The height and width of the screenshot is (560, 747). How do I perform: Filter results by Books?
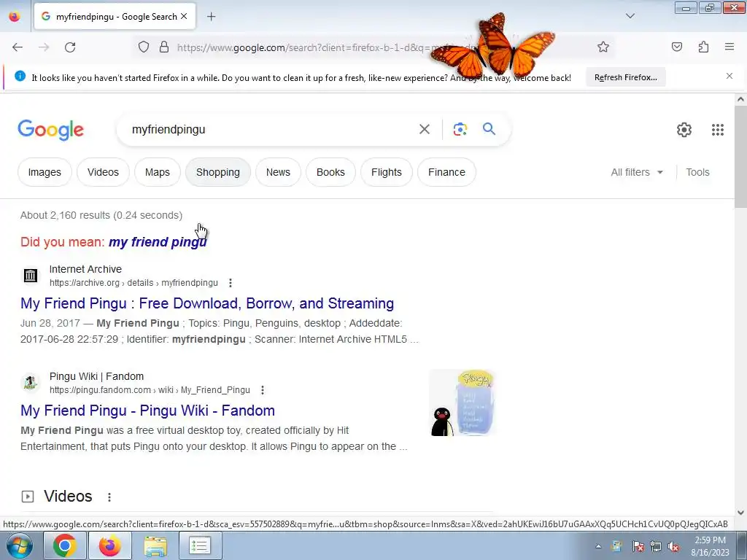coord(330,172)
